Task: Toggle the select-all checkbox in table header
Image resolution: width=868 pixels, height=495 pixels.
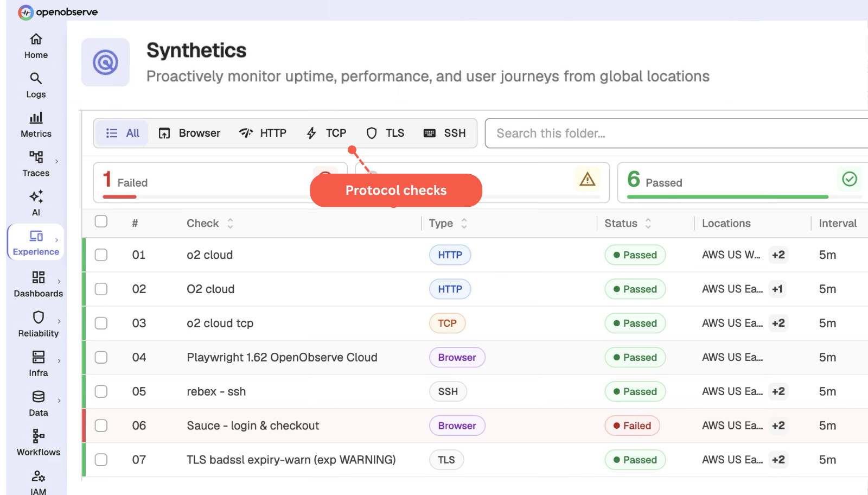Action: point(101,221)
